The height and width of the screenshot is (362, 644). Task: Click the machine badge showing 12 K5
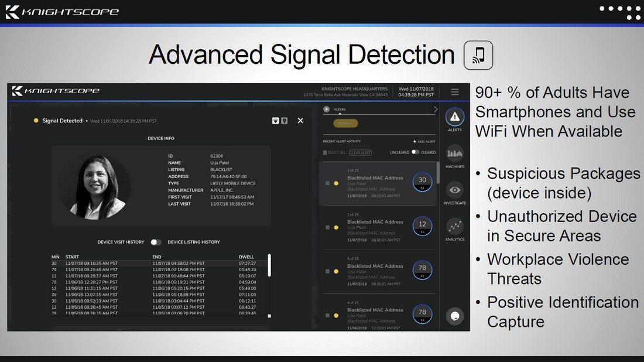[422, 226]
